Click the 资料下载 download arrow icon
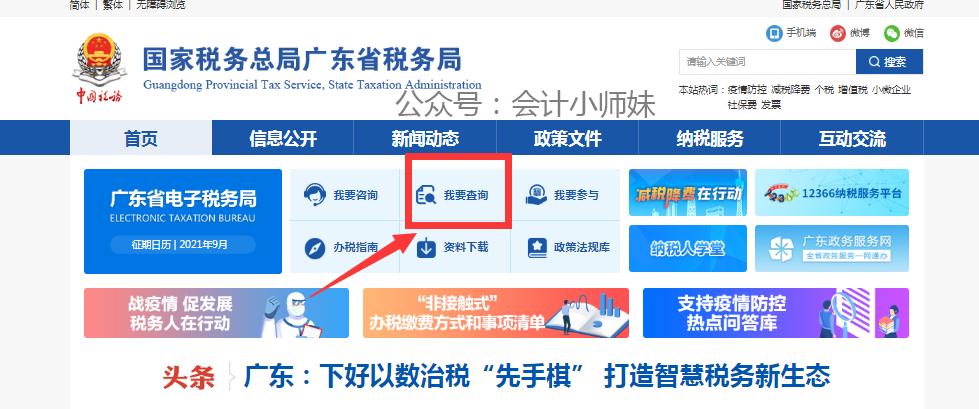Image resolution: width=979 pixels, height=409 pixels. pyautogui.click(x=426, y=247)
